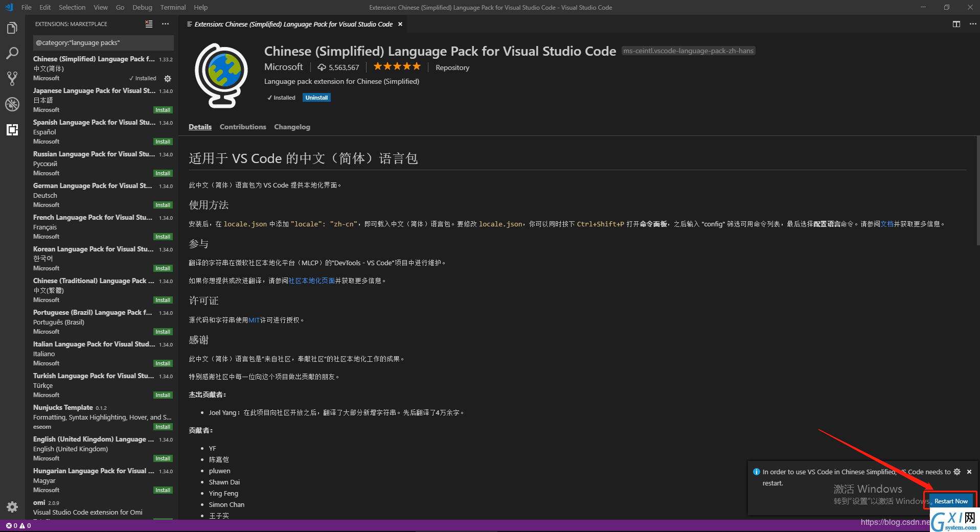Close the Extension Chinese (Simplified) tab
Viewport: 980px width, 532px height.
400,24
